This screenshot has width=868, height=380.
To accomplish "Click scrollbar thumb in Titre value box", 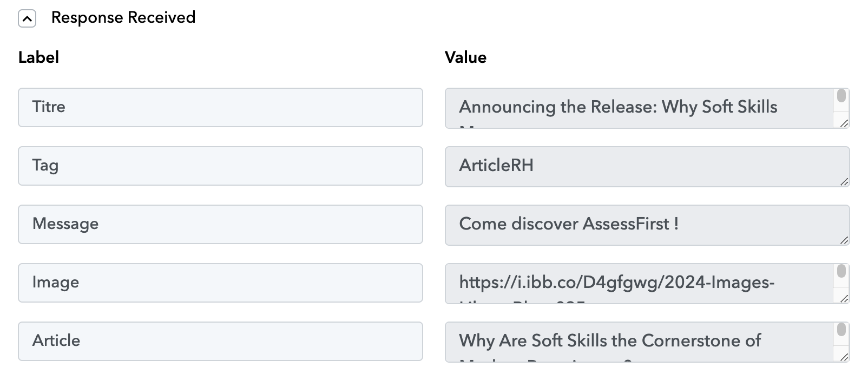I will click(841, 96).
